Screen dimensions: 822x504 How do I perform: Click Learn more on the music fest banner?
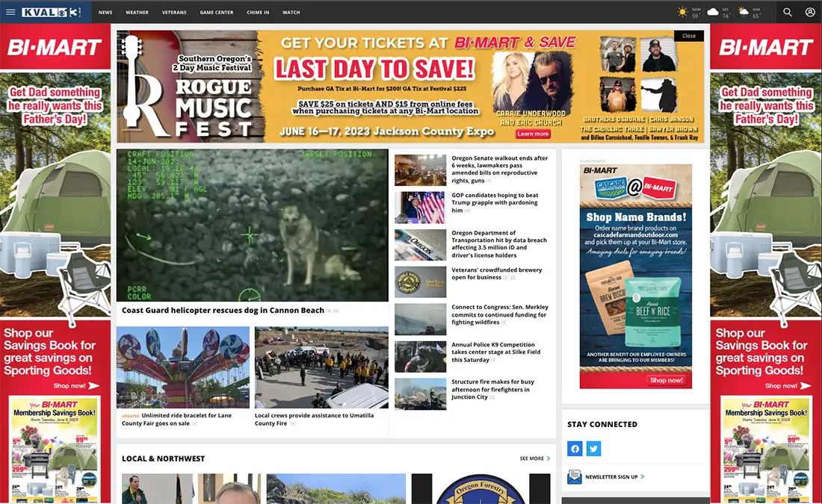click(533, 134)
